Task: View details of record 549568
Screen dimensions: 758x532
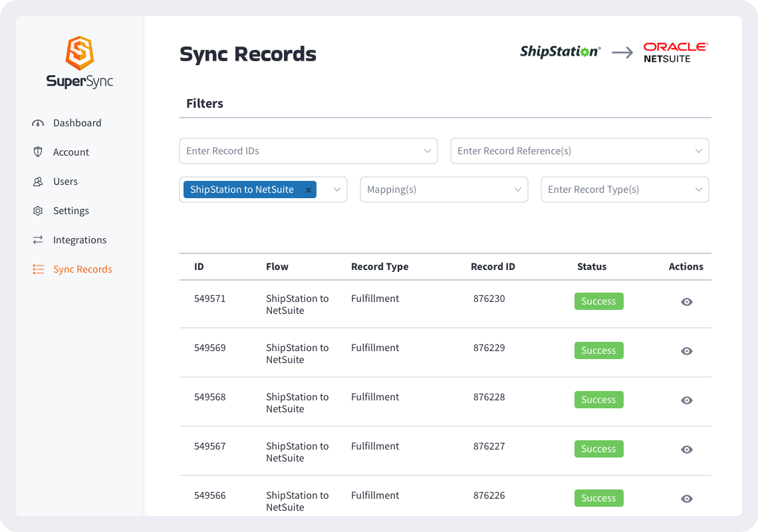Action: (x=686, y=400)
